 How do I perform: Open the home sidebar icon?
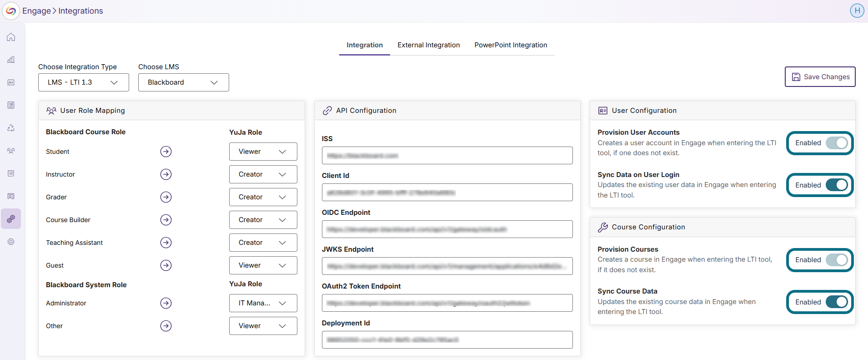[x=11, y=37]
